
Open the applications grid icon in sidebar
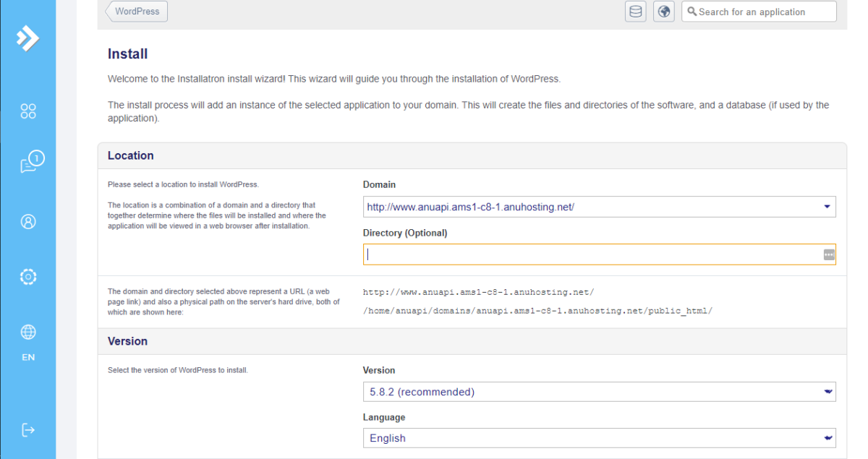point(27,111)
